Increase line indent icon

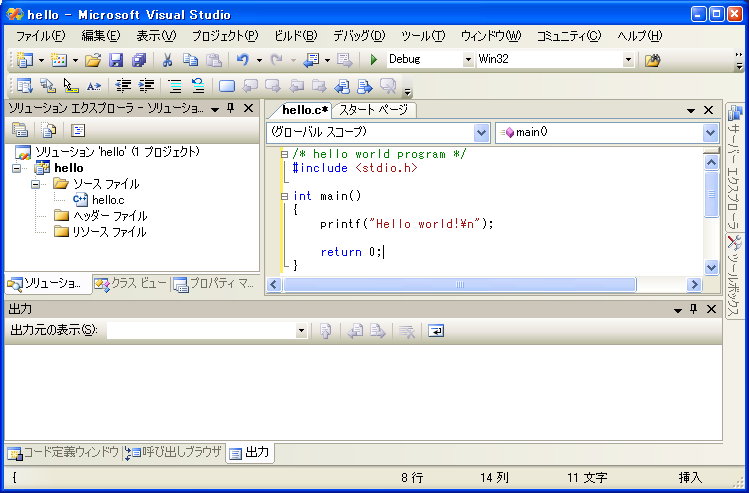click(x=146, y=86)
